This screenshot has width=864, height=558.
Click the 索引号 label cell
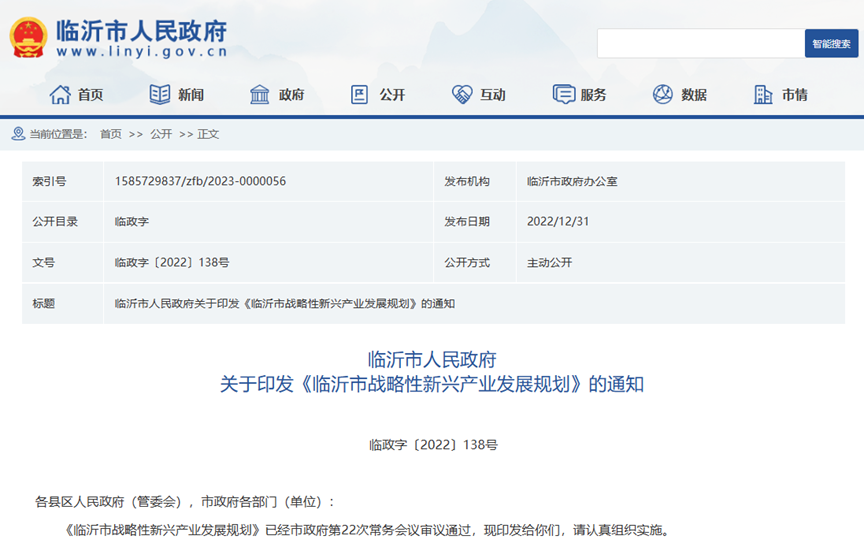[x=63, y=181]
